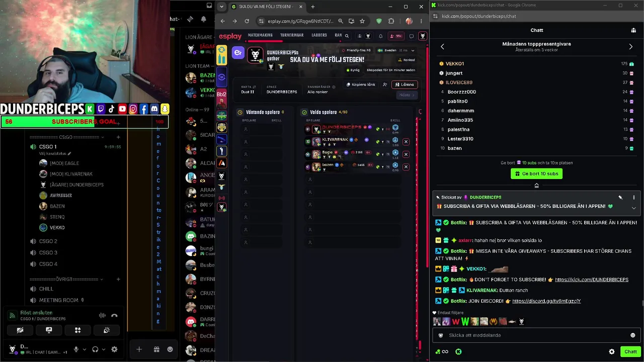Show next leaderboard in Kick chat
644x362 pixels.
(x=630, y=47)
